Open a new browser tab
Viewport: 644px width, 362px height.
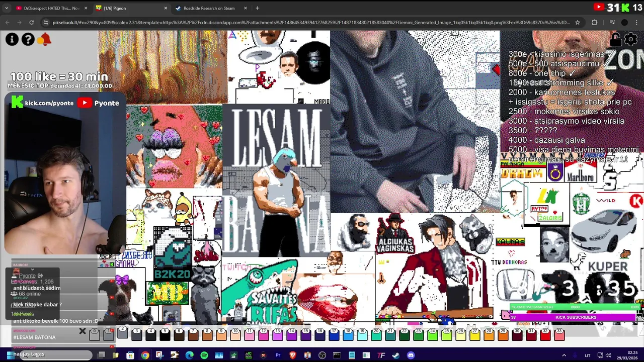257,8
